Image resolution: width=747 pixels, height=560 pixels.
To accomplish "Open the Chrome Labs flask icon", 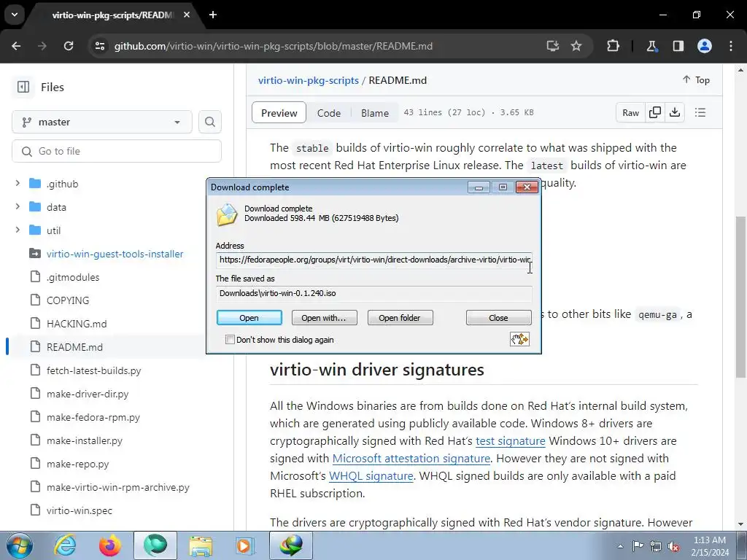I will click(x=651, y=46).
